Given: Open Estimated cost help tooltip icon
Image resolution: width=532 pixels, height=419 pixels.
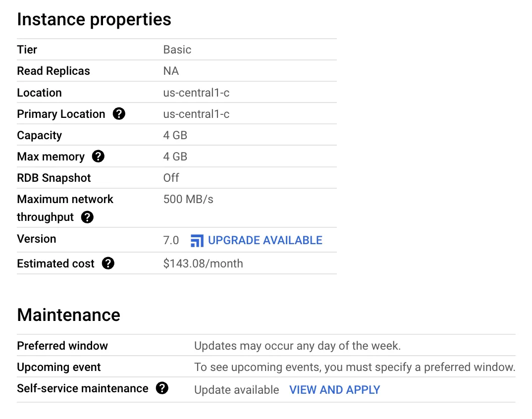Looking at the screenshot, I should pos(108,263).
